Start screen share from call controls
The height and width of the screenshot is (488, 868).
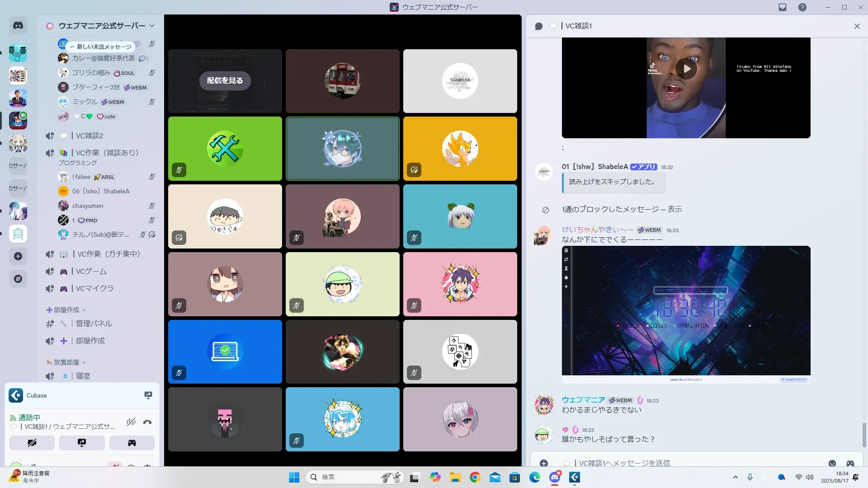pos(82,443)
